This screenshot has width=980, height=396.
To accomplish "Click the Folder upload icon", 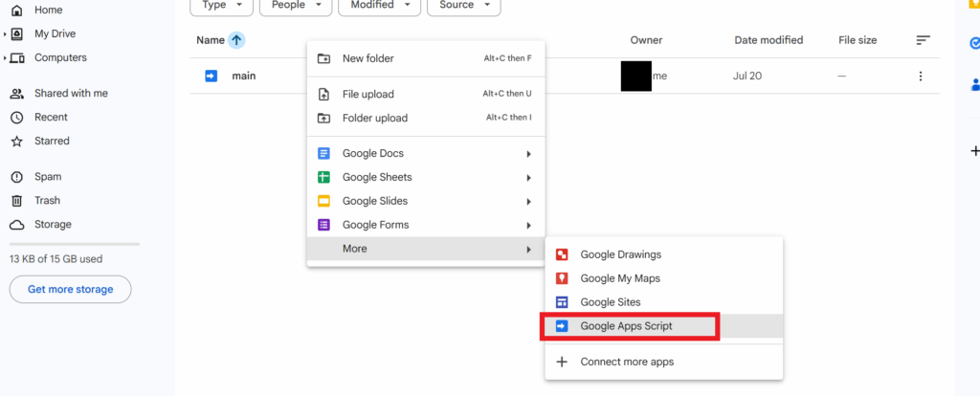I will click(323, 118).
